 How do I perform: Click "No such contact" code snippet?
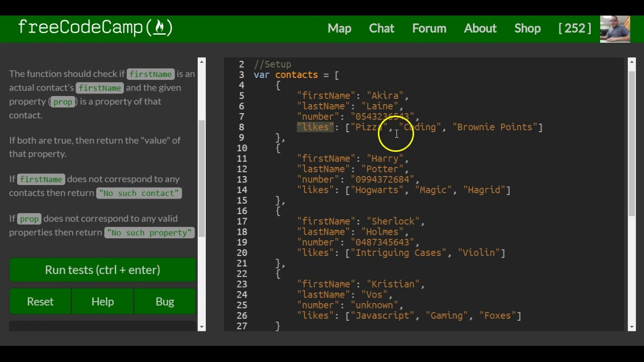tap(139, 193)
